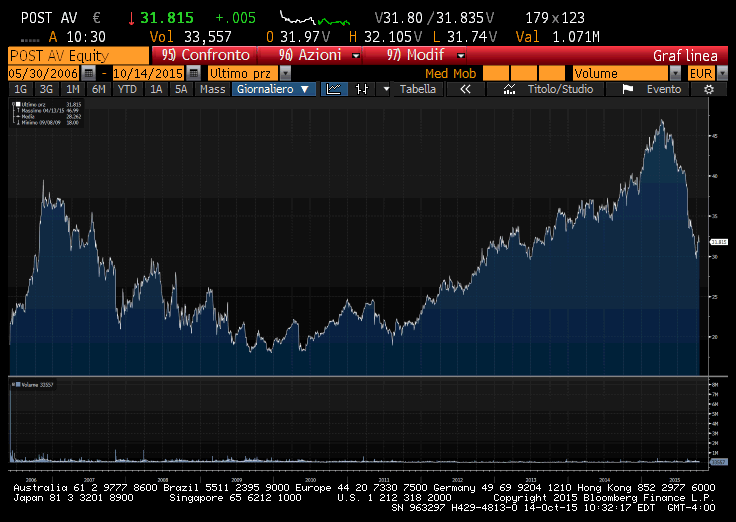
Task: Select the 1M time range
Action: [x=72, y=89]
